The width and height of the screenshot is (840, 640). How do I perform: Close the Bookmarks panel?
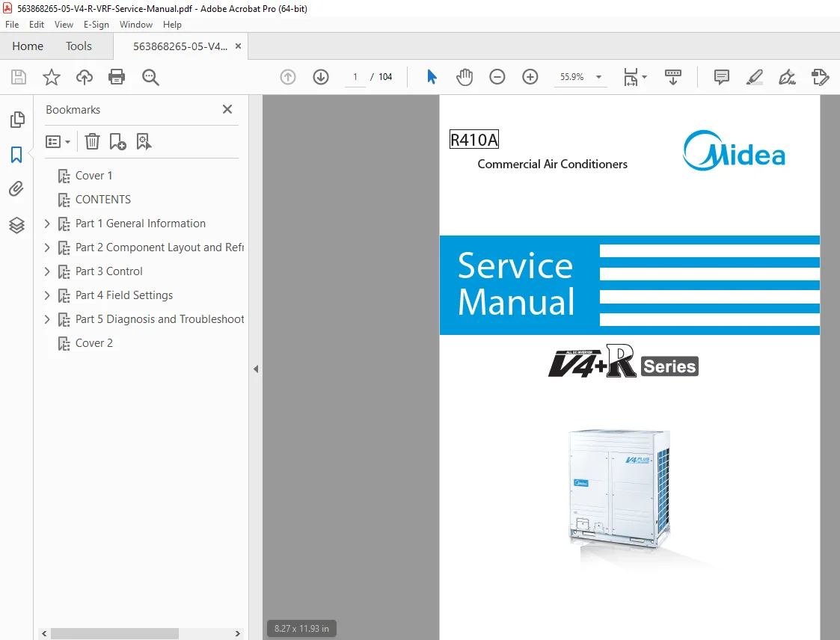[x=227, y=109]
